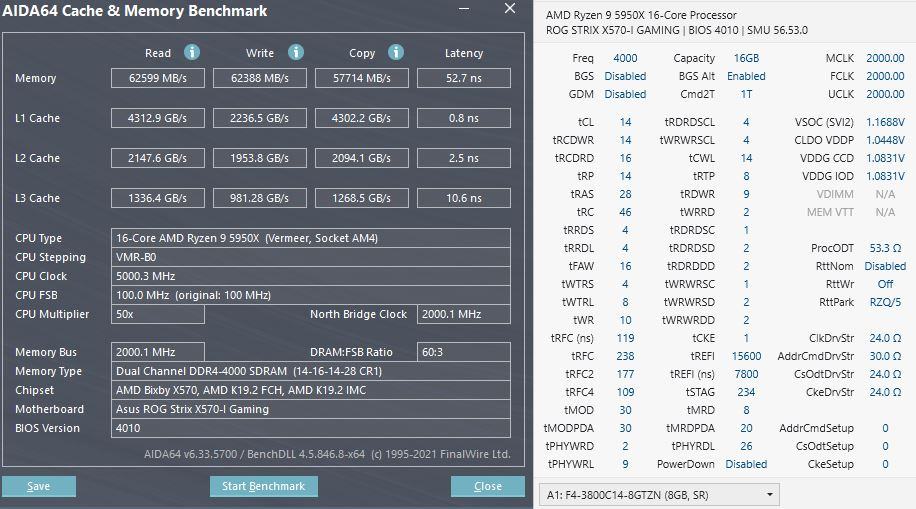Click Start Benchmark button
The height and width of the screenshot is (509, 916).
(263, 486)
